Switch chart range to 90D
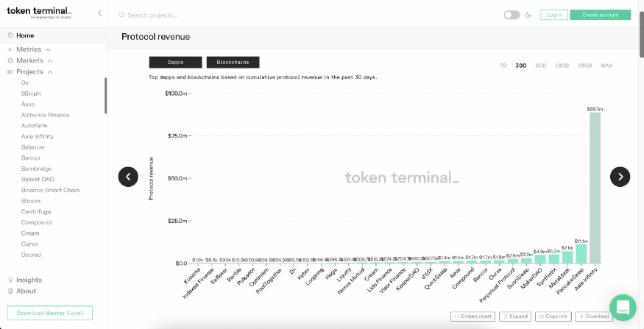 (x=541, y=66)
